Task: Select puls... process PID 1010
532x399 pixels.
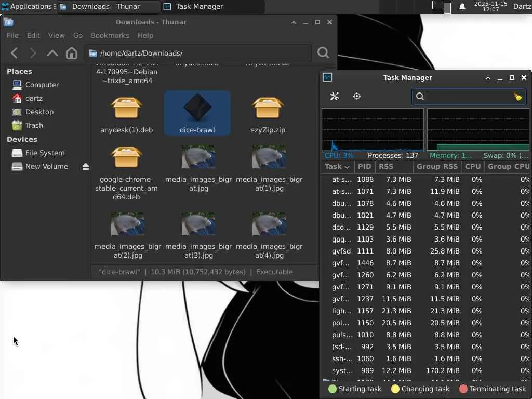Action: [x=426, y=335]
